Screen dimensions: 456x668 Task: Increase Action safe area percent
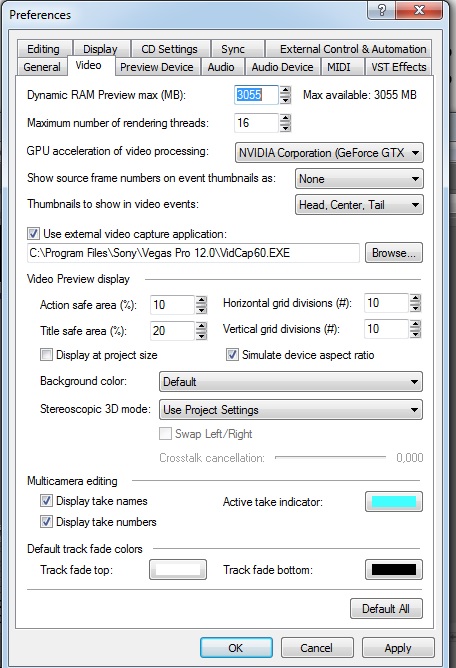[201, 300]
